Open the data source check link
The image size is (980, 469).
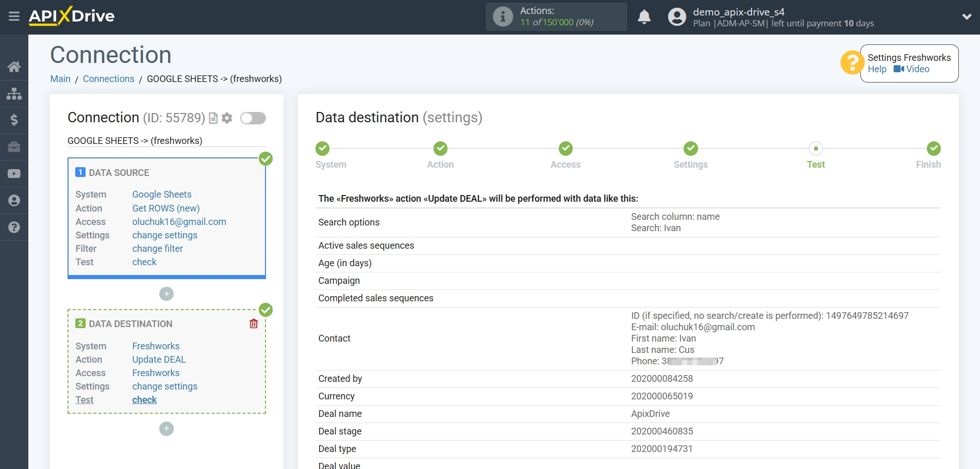point(144,262)
